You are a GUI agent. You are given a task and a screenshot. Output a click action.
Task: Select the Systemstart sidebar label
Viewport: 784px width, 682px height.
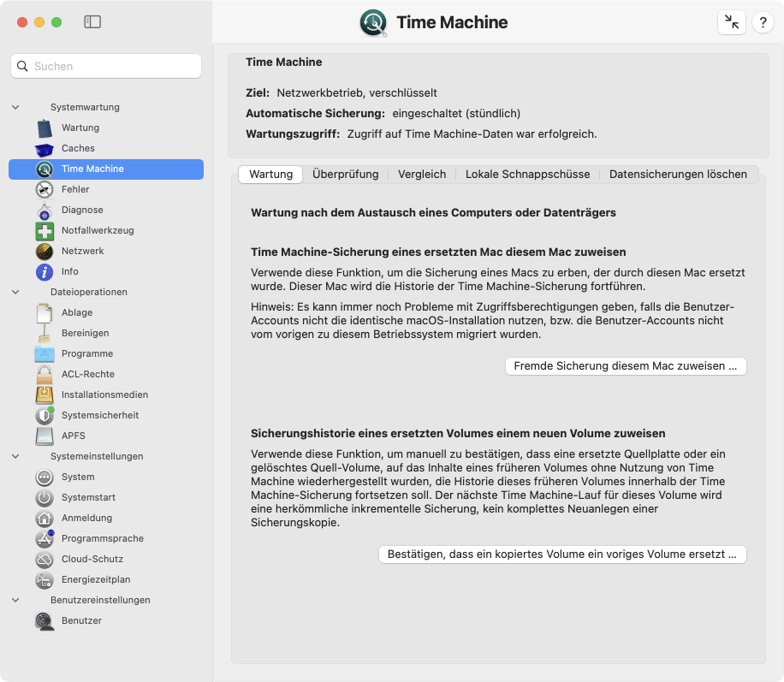88,497
